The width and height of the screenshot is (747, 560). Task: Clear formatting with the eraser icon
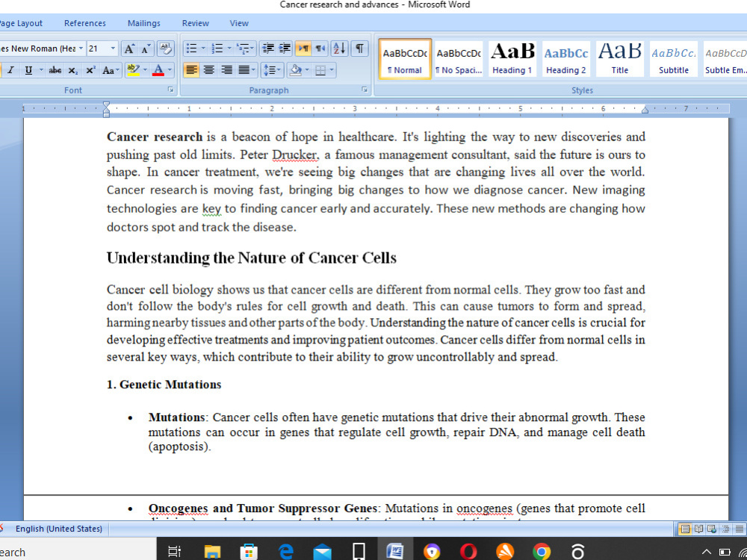pos(165,49)
